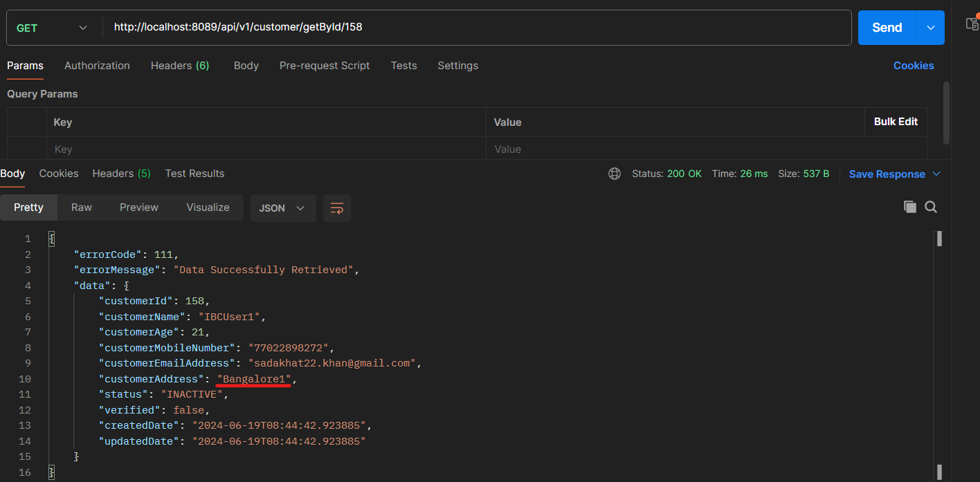Click the globe network information icon

614,174
